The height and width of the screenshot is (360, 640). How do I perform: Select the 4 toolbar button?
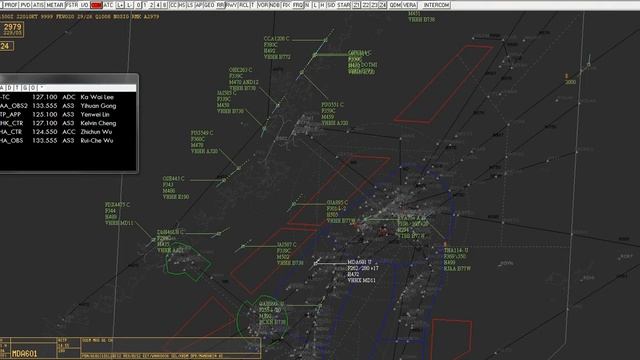tap(158, 5)
